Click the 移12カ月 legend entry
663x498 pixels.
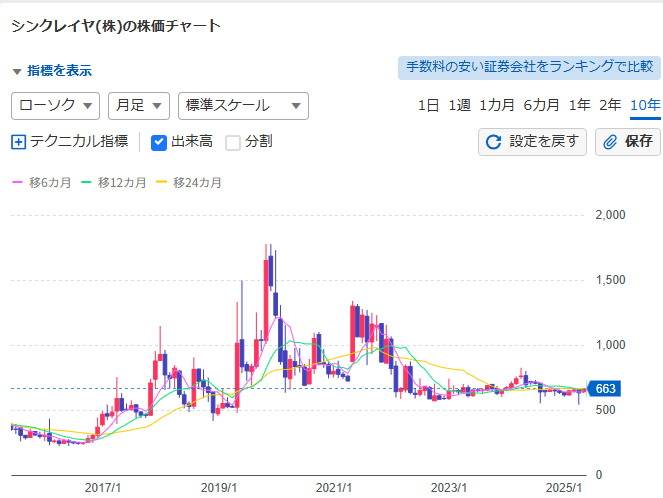point(114,183)
